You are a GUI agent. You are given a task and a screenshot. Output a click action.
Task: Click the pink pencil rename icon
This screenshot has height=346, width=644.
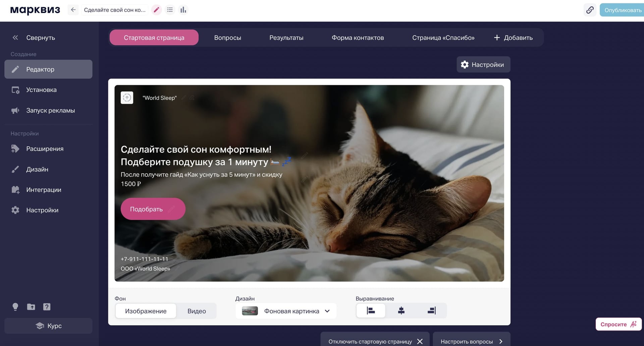point(156,10)
